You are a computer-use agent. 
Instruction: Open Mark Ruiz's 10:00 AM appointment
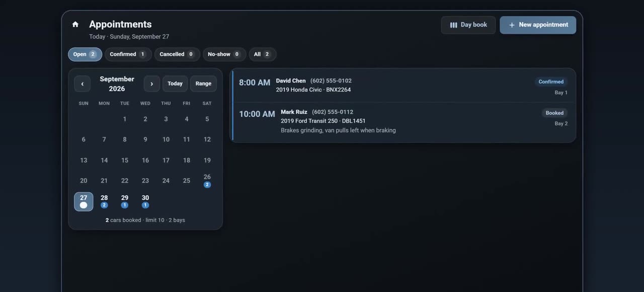pos(404,122)
